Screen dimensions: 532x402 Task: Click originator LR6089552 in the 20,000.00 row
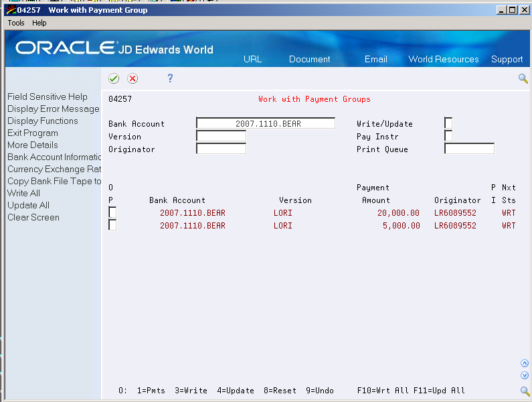click(x=455, y=213)
